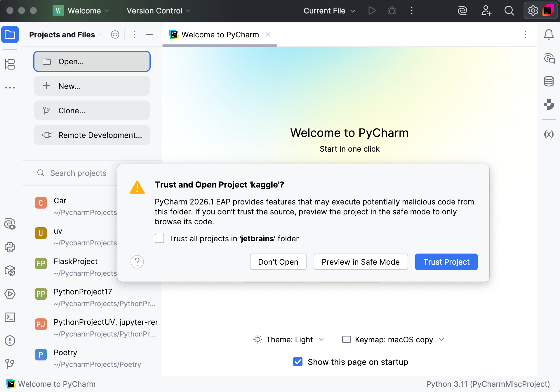Open the Terminal tool window icon
560x392 pixels.
pyautogui.click(x=10, y=317)
